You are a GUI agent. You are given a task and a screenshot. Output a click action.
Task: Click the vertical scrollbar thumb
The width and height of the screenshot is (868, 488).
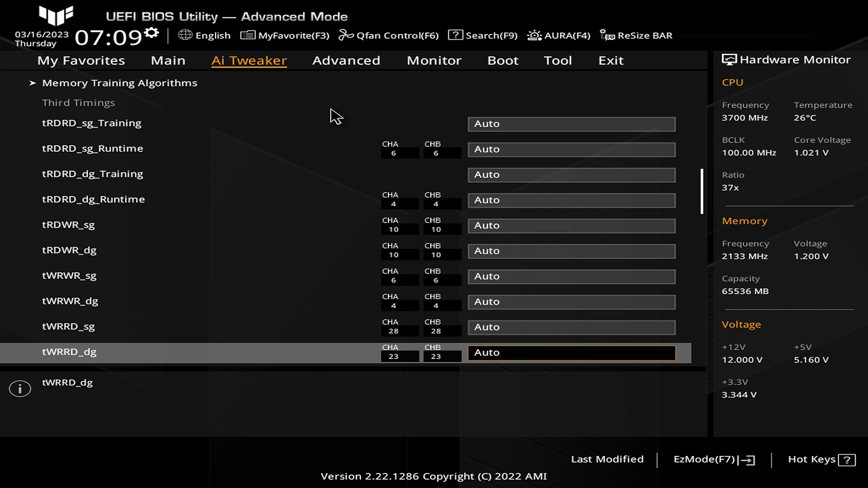coord(702,192)
